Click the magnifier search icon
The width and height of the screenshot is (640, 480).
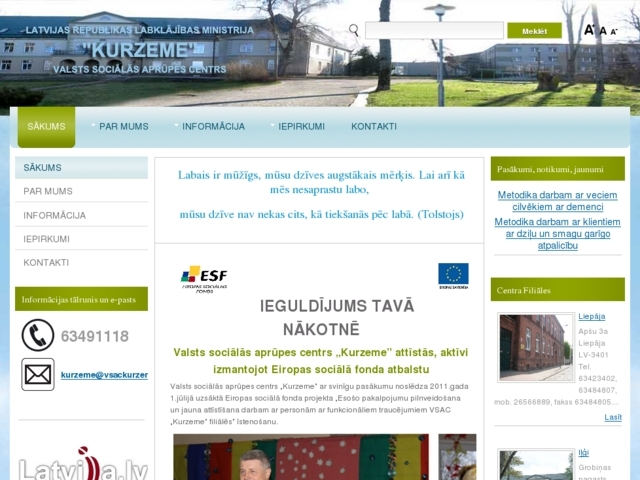point(354,30)
